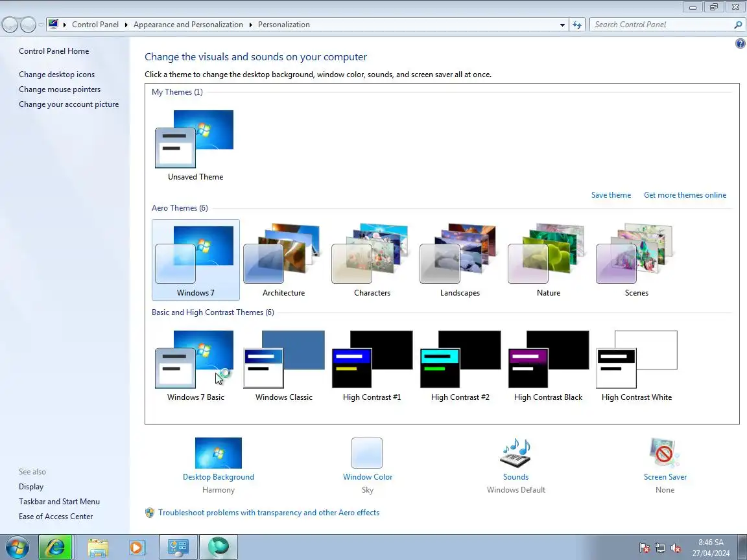Open Action Center flag tray icon
Viewport: 747px width, 560px height.
[645, 548]
